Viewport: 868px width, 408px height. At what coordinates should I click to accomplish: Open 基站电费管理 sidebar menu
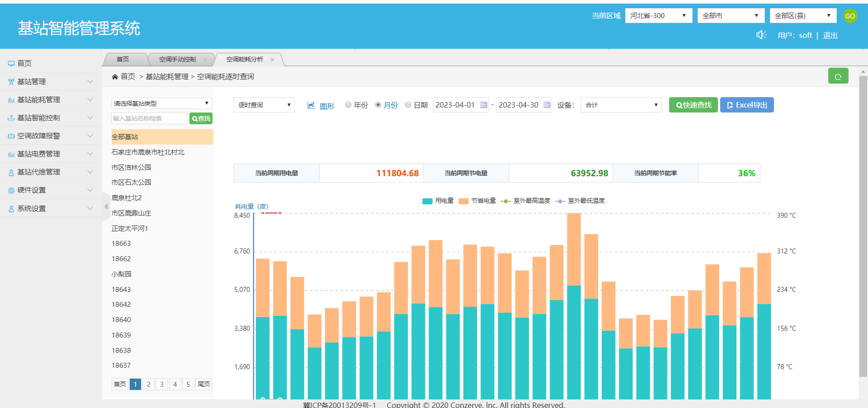(x=51, y=154)
